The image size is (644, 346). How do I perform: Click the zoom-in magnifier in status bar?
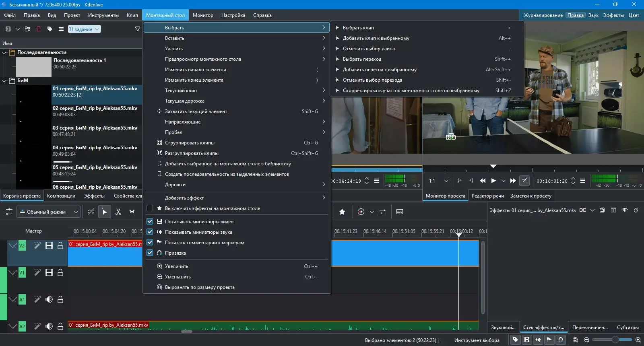pos(638,340)
